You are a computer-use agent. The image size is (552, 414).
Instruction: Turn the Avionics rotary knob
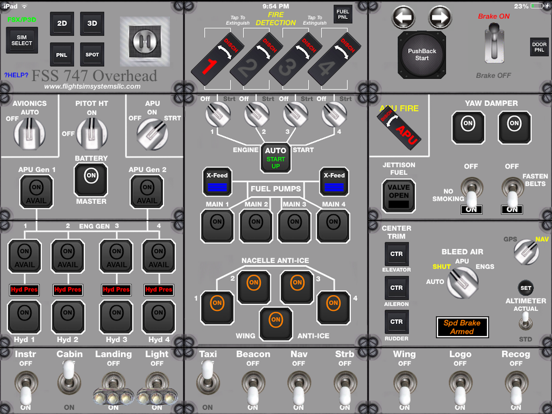point(29,133)
